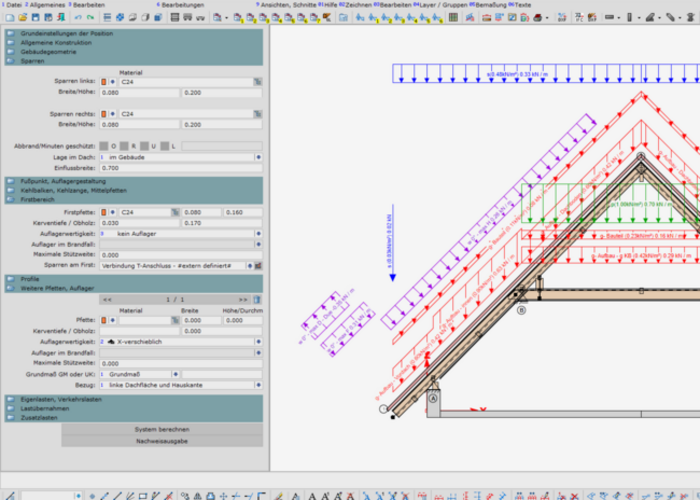Click System berechnen button
Image resolution: width=700 pixels, height=500 pixels.
(162, 429)
